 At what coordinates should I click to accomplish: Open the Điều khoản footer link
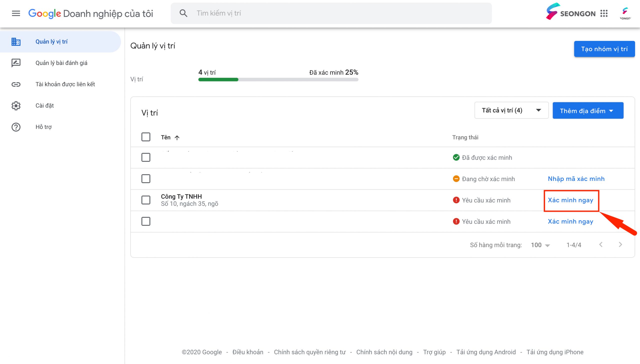247,352
